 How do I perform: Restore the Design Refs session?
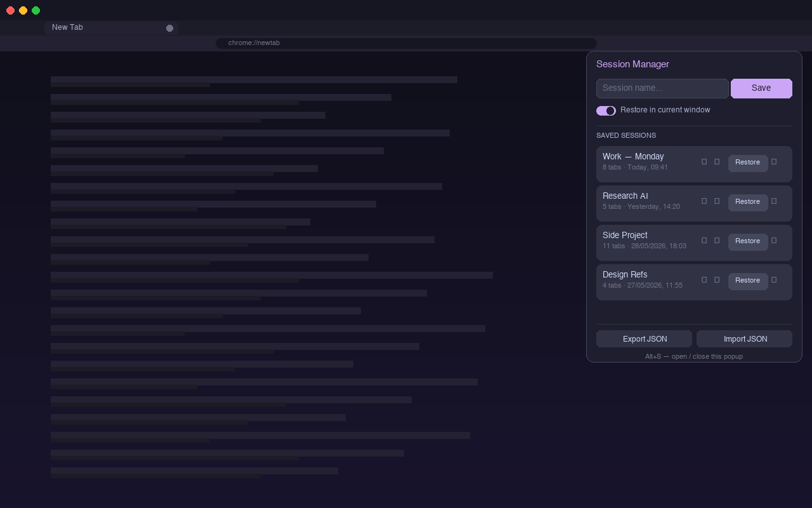tap(748, 281)
